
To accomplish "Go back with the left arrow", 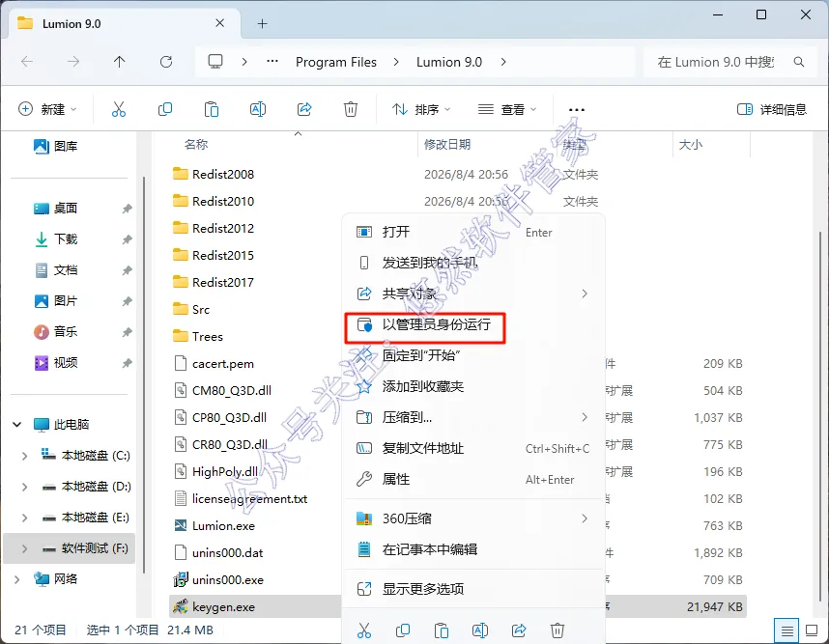I will tap(27, 62).
